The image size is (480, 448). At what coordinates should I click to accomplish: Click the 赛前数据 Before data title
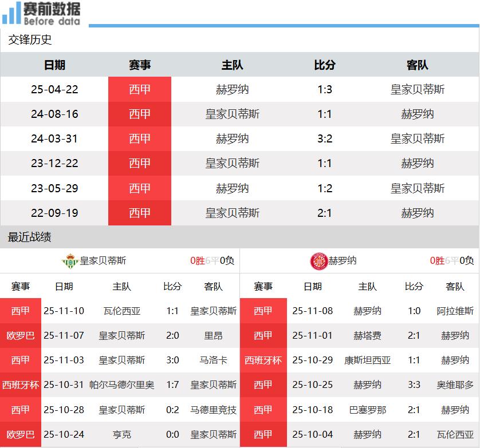click(x=52, y=14)
